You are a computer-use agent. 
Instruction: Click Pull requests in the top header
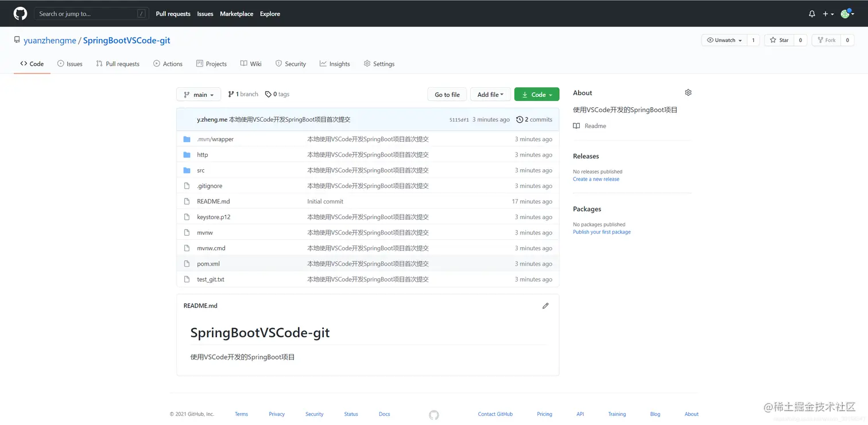point(173,14)
